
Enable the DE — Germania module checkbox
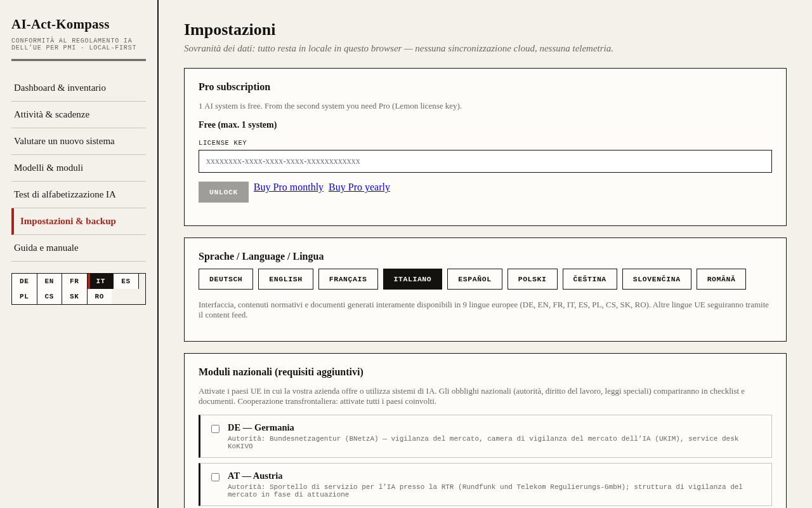(x=215, y=429)
